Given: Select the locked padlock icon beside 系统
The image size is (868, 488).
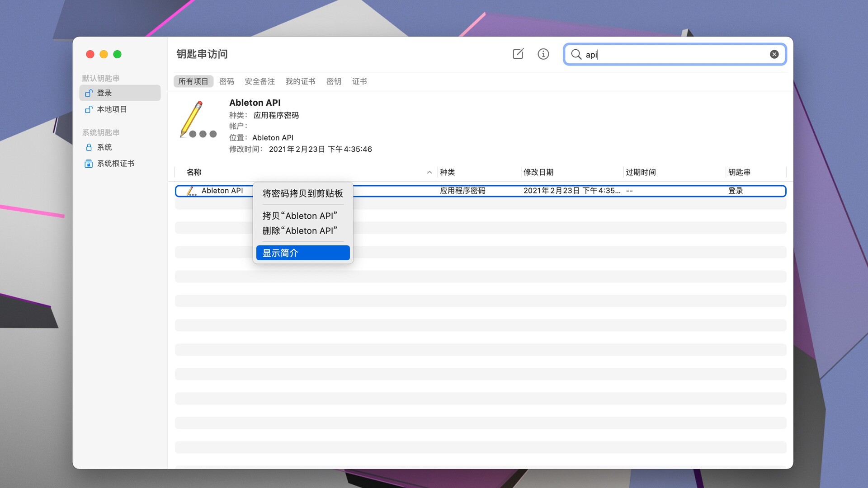Looking at the screenshot, I should click(x=89, y=147).
